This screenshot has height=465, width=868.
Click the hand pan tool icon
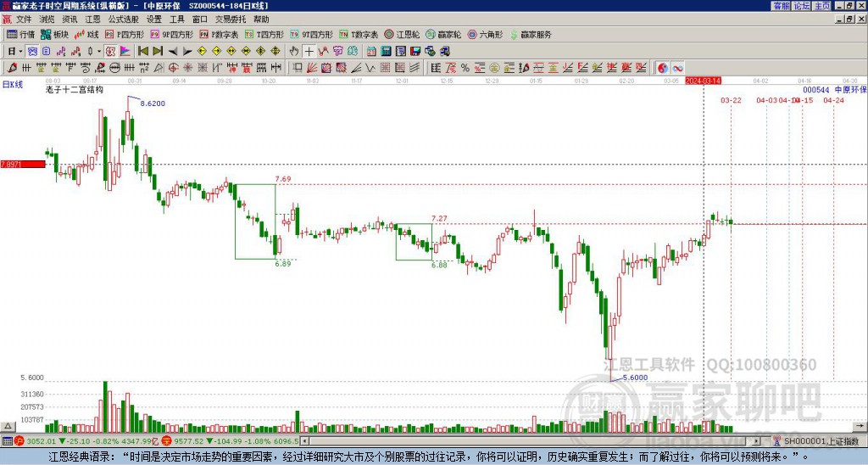pos(294,52)
